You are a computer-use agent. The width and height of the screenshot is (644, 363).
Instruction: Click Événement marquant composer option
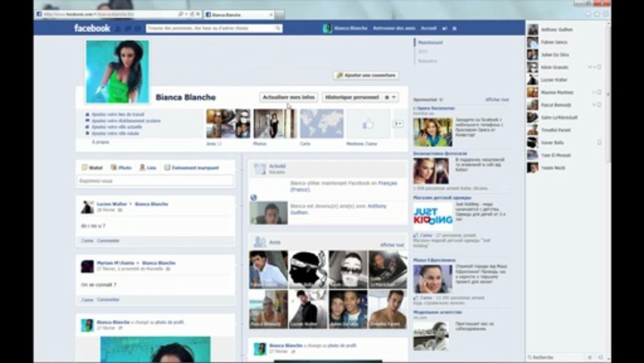(x=192, y=167)
